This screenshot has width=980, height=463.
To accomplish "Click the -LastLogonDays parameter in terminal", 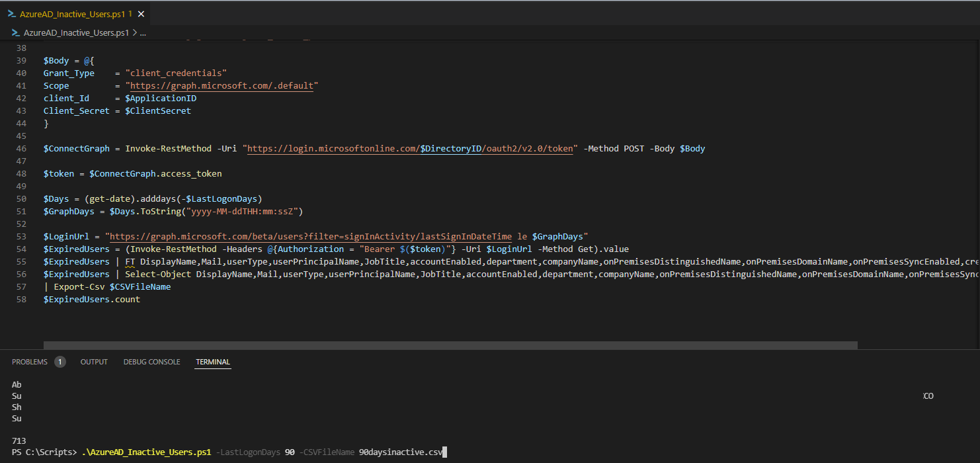I will [248, 452].
